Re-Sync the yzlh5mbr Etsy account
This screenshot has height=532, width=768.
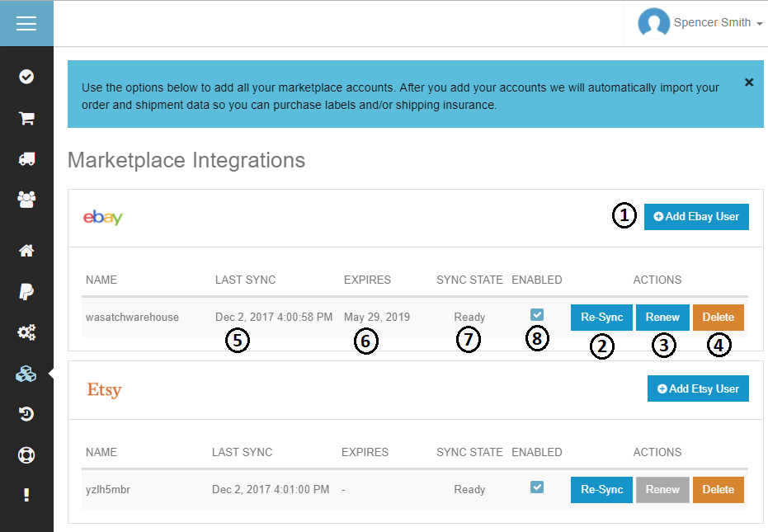point(601,490)
